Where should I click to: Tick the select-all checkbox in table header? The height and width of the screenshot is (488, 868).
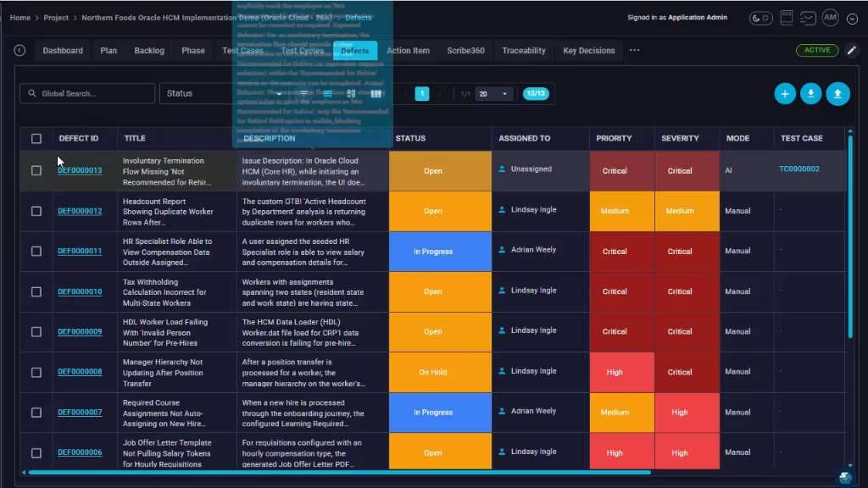click(x=36, y=138)
